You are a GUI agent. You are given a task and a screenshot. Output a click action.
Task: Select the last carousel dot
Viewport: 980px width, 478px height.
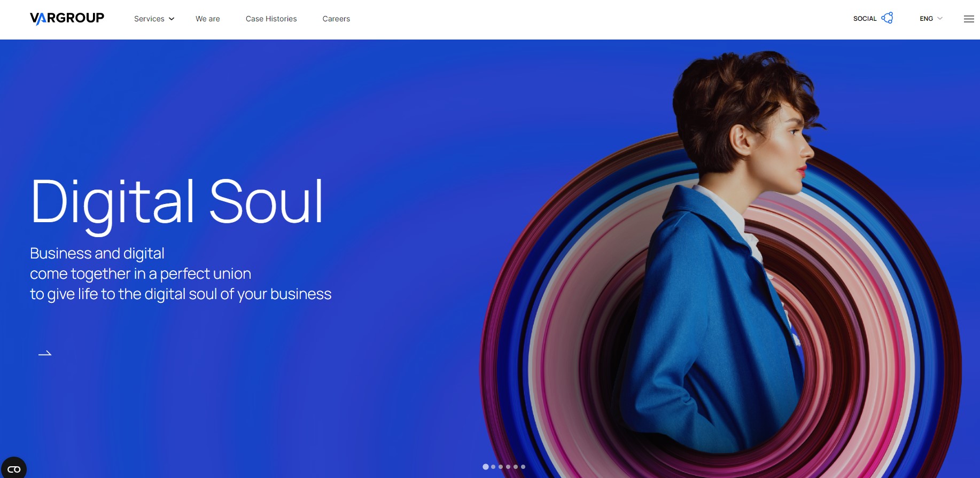click(x=523, y=467)
